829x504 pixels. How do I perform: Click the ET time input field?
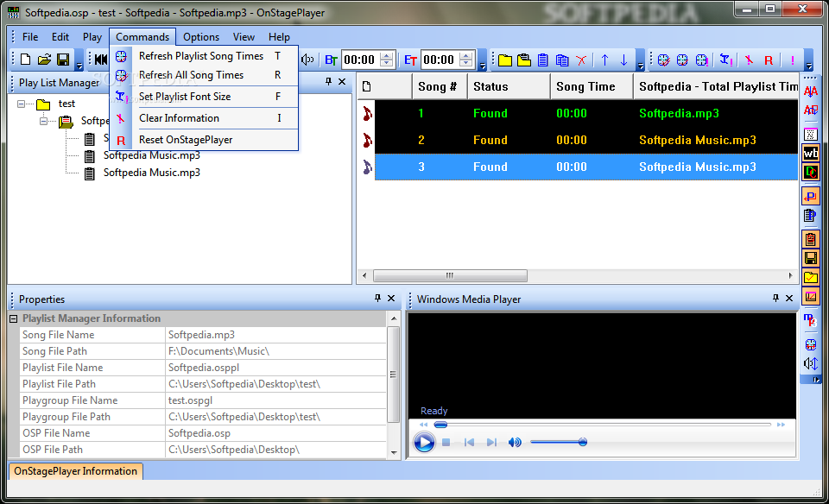click(440, 60)
